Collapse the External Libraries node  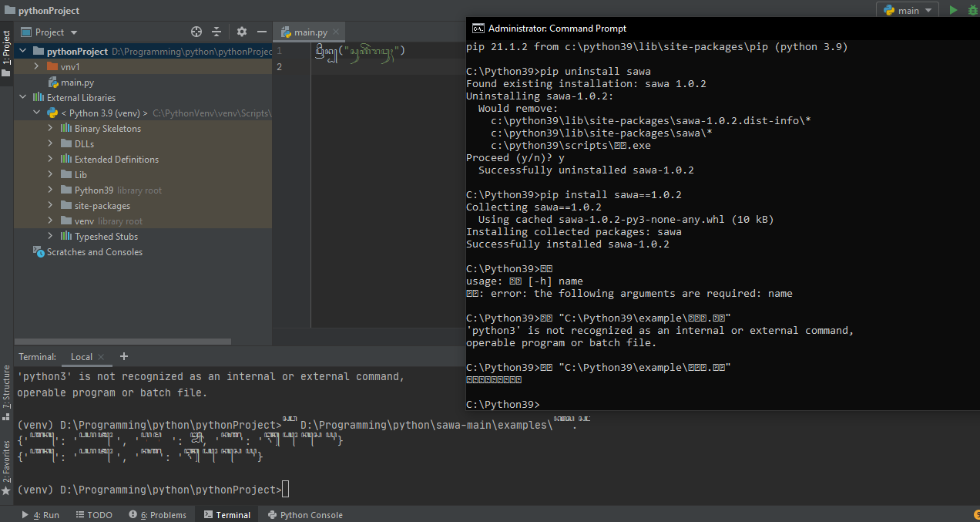click(22, 97)
